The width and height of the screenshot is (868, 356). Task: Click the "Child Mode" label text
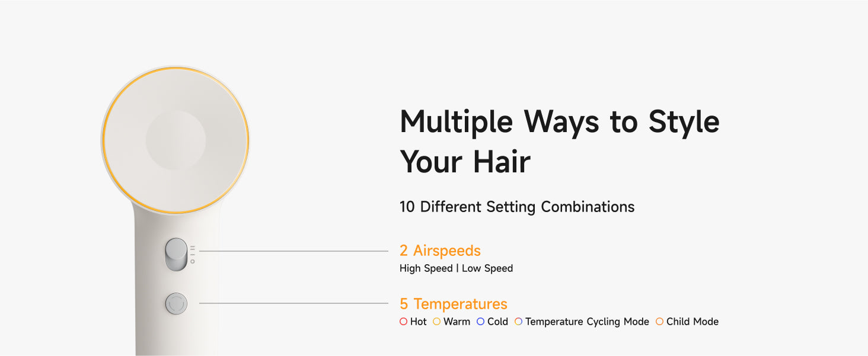point(693,322)
